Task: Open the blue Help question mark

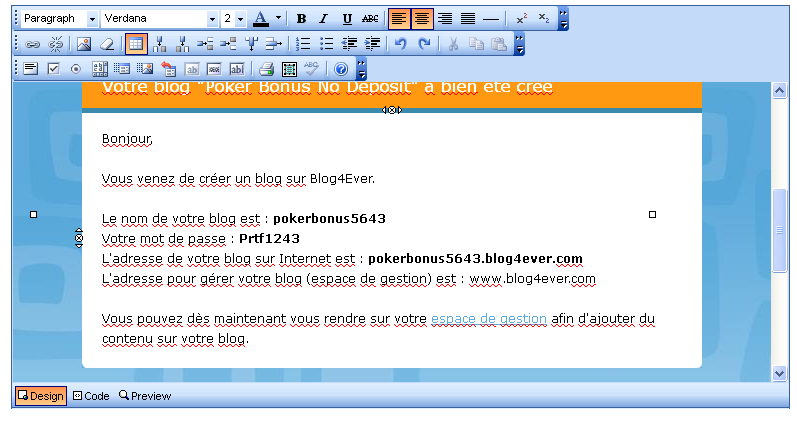Action: [x=341, y=69]
